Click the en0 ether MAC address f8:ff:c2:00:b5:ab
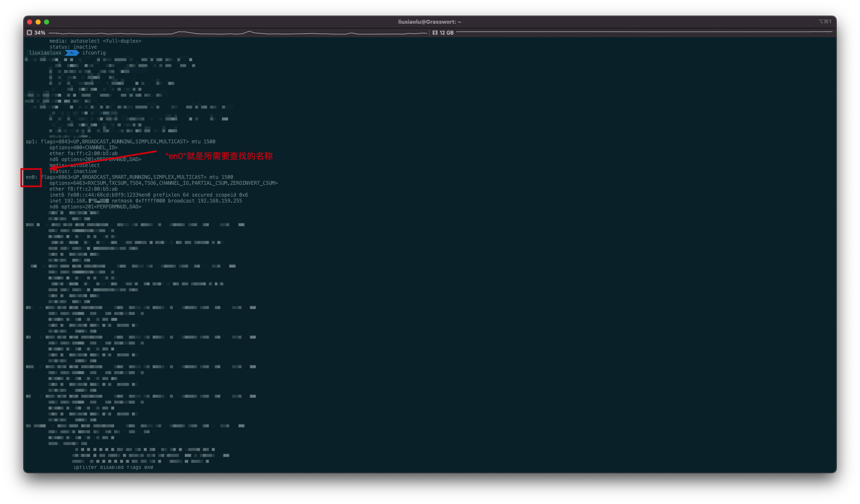 pyautogui.click(x=92, y=189)
